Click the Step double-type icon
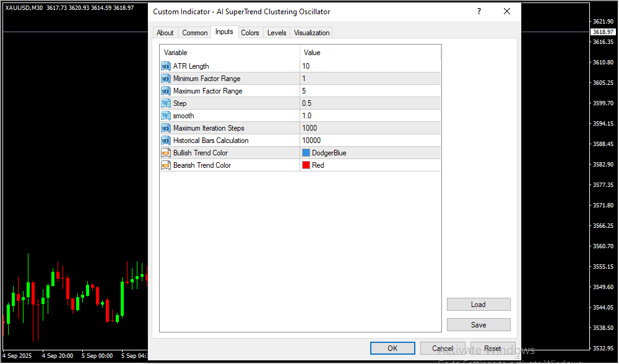Image resolution: width=619 pixels, height=364 pixels. (x=165, y=103)
